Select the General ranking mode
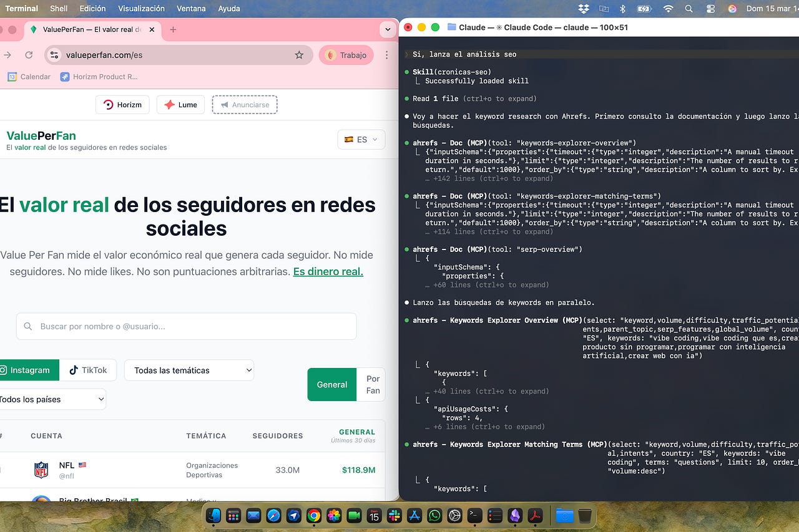The image size is (799, 532). [332, 384]
